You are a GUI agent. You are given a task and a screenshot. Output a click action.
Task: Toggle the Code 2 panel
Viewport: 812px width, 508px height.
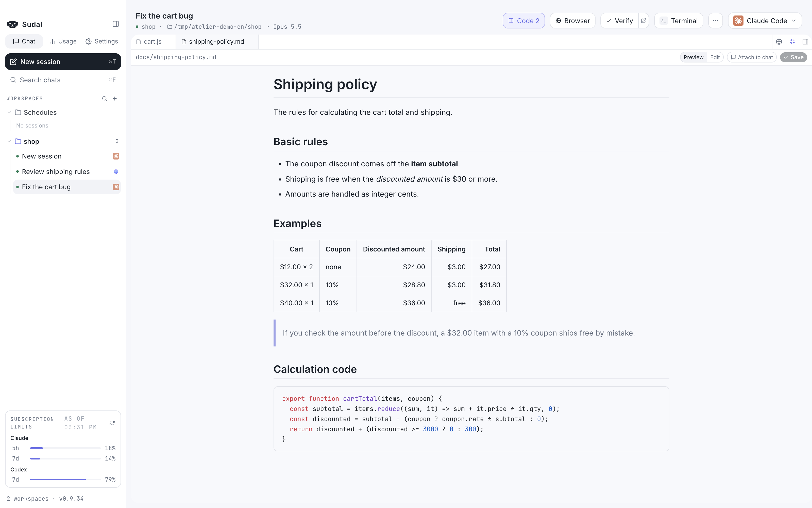523,21
